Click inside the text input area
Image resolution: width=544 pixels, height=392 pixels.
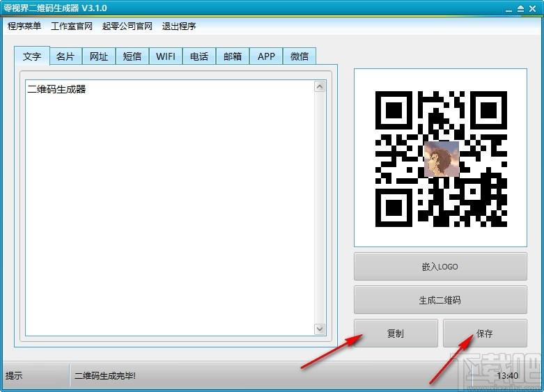point(170,207)
